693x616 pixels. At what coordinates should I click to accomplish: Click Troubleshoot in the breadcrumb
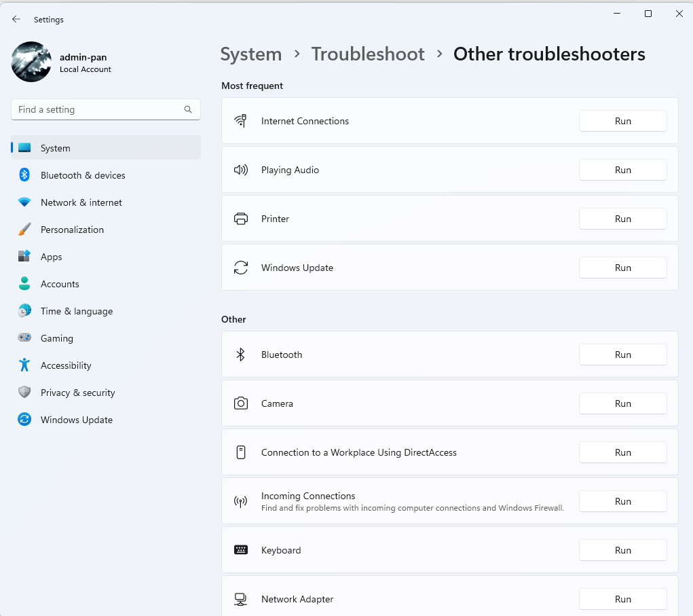(368, 54)
